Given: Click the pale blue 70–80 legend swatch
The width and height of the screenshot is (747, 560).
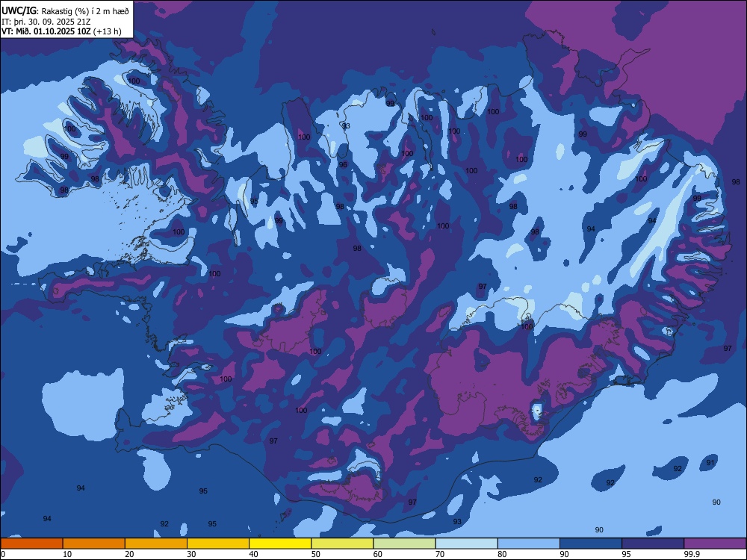Looking at the screenshot, I should point(466,544).
